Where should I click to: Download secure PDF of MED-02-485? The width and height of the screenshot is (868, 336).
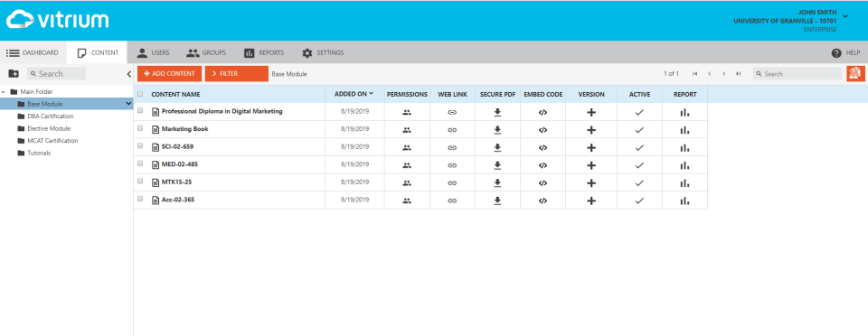click(x=497, y=165)
